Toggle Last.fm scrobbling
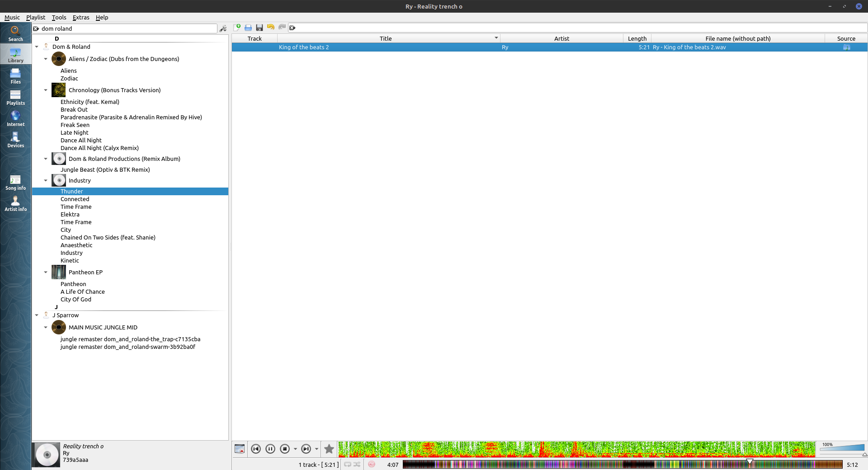Image resolution: width=868 pixels, height=470 pixels. [372, 464]
